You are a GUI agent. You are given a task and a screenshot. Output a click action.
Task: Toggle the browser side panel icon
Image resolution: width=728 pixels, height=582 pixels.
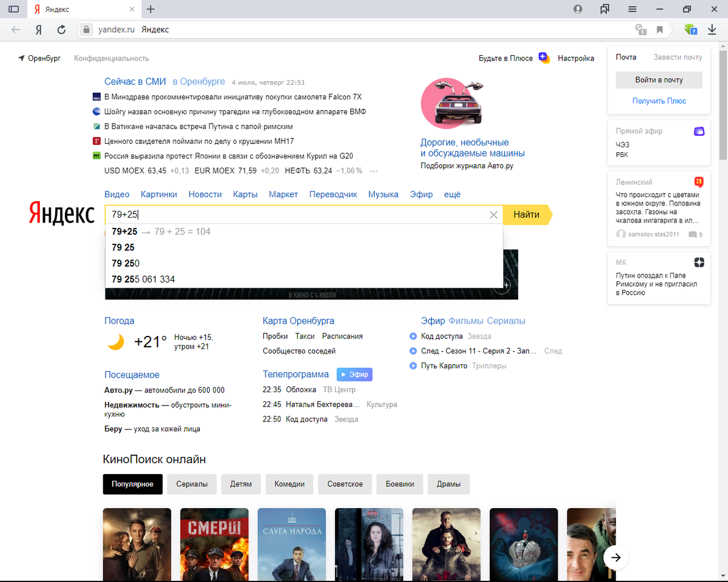pyautogui.click(x=13, y=9)
